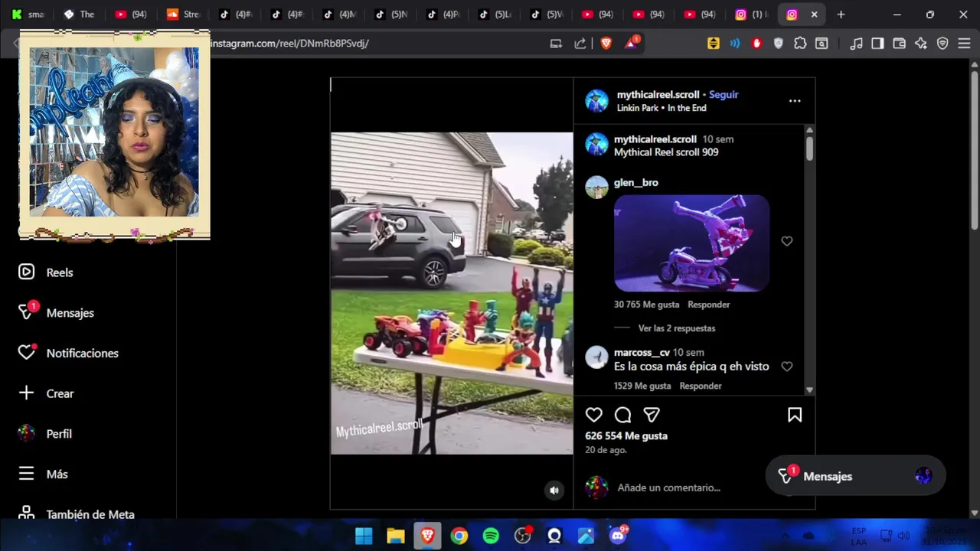Open the floating Mensajes chat button

855,476
